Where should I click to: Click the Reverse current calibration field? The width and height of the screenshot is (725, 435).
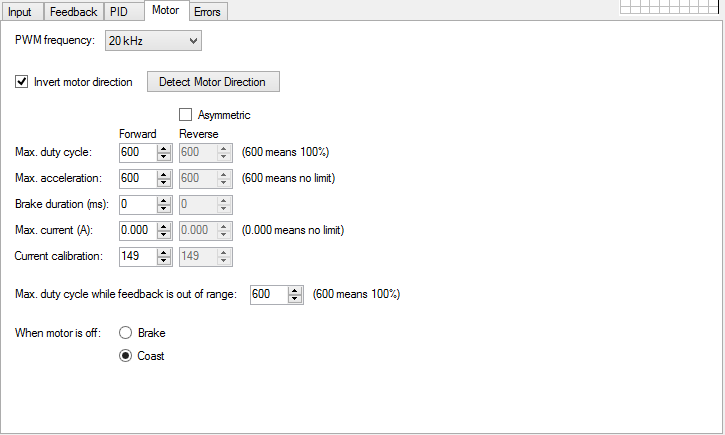coord(198,256)
